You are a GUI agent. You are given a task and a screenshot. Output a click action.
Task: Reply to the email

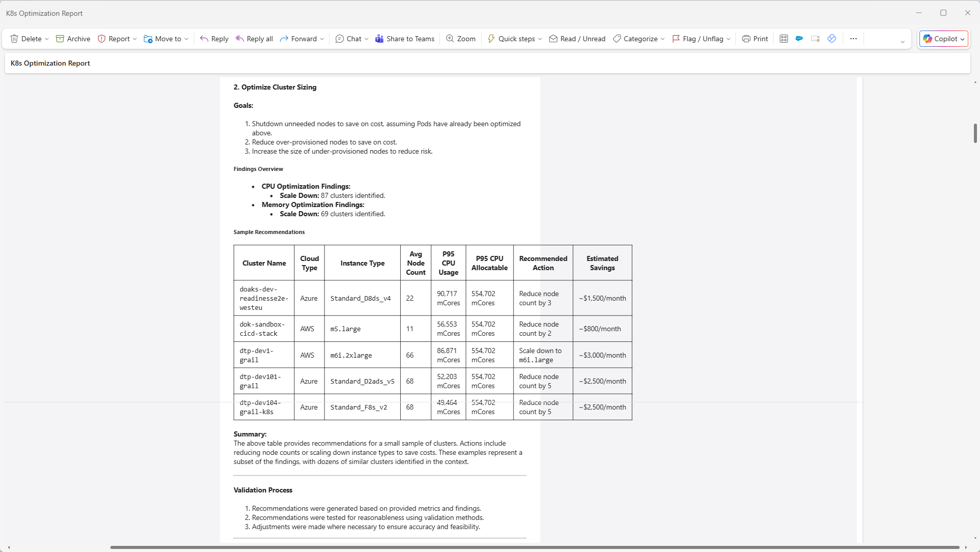(x=214, y=39)
